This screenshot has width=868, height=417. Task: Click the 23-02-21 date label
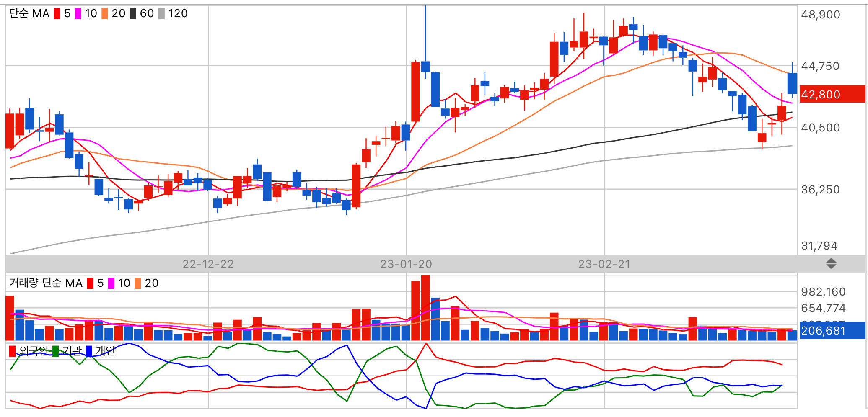604,264
